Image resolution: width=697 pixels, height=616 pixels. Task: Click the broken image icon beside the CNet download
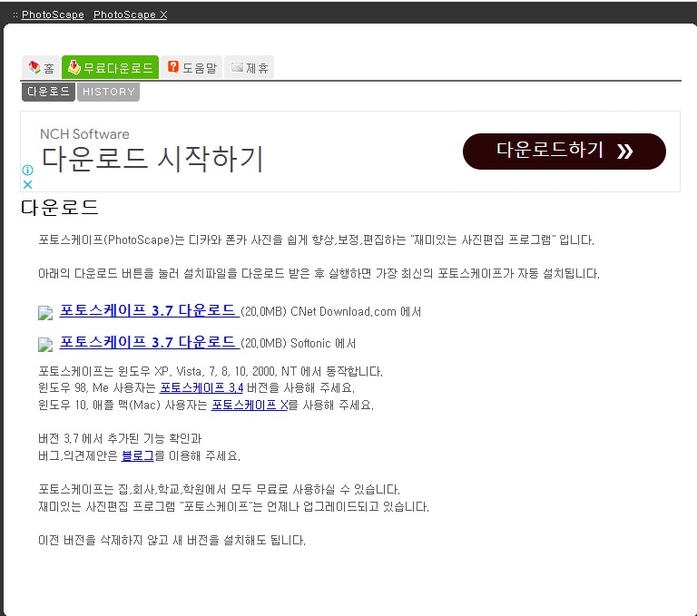tap(45, 313)
